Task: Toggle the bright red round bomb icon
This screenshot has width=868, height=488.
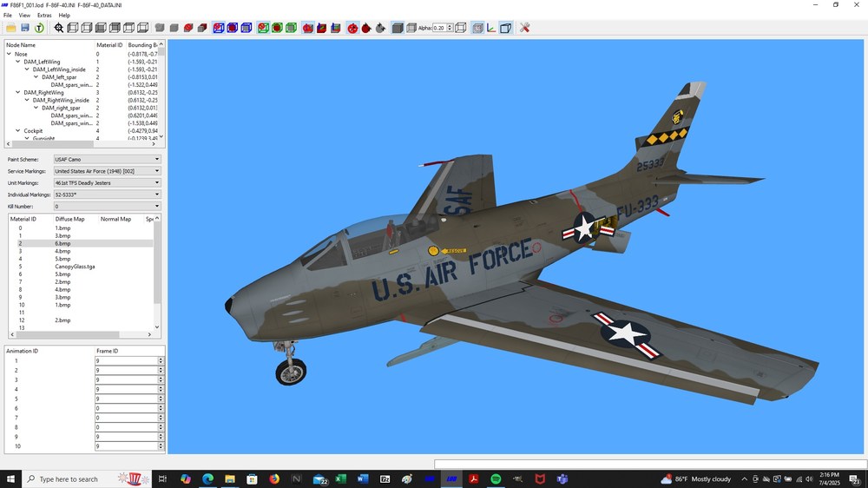Action: pos(352,28)
